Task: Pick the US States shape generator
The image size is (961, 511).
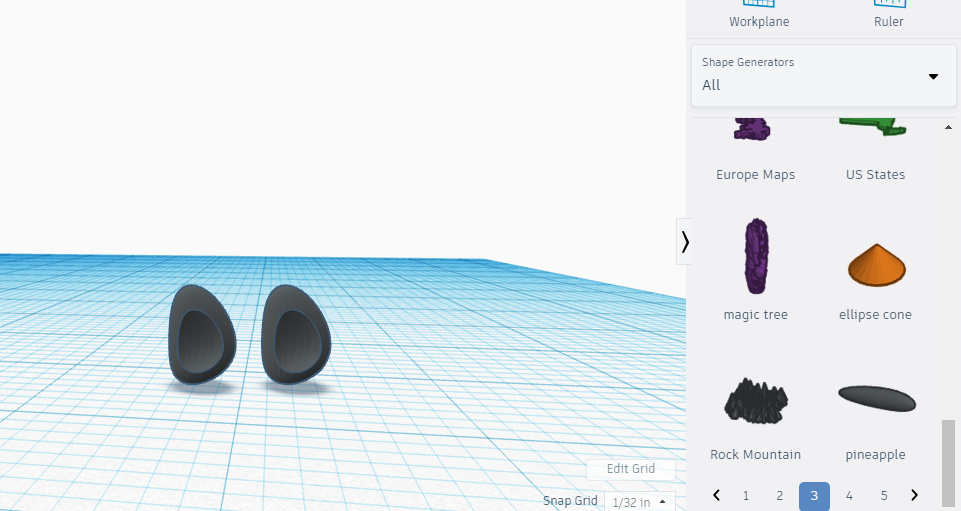Action: click(875, 127)
